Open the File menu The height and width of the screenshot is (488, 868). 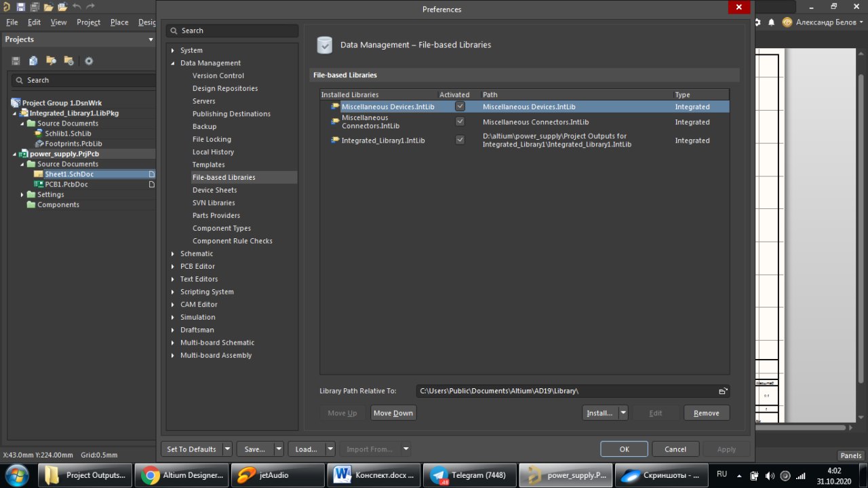tap(12, 22)
